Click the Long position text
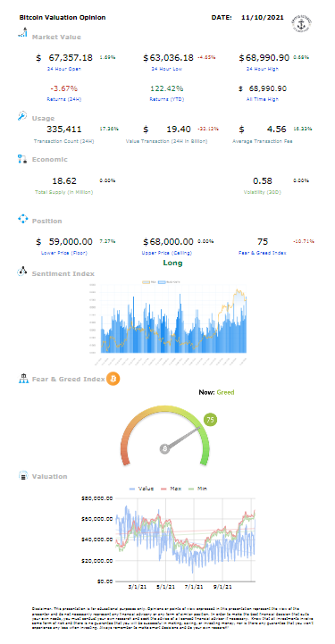The width and height of the screenshot is (335, 644). [x=172, y=263]
